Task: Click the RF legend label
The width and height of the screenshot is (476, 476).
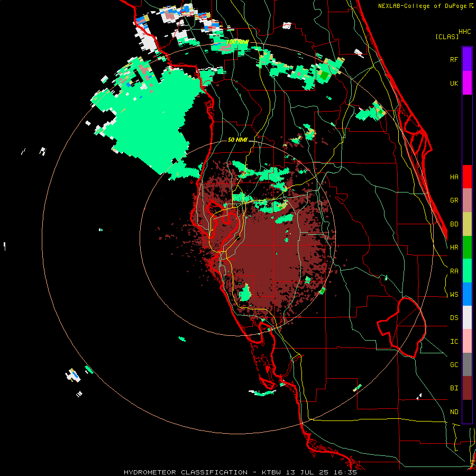Action: coord(454,59)
